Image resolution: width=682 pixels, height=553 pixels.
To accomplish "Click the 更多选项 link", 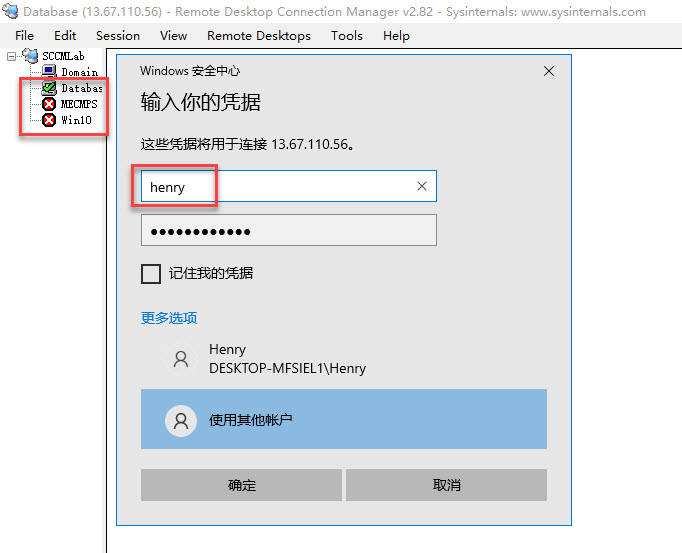I will 169,318.
